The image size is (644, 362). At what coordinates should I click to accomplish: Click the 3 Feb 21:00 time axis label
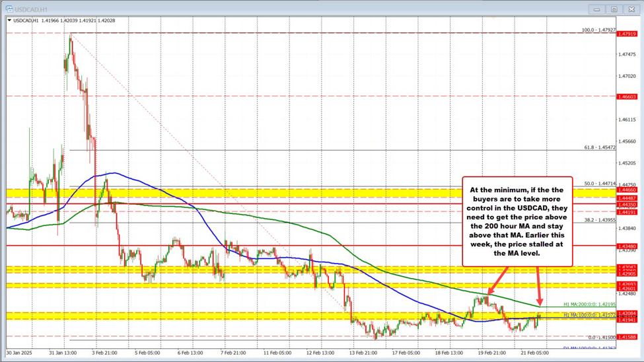click(104, 353)
